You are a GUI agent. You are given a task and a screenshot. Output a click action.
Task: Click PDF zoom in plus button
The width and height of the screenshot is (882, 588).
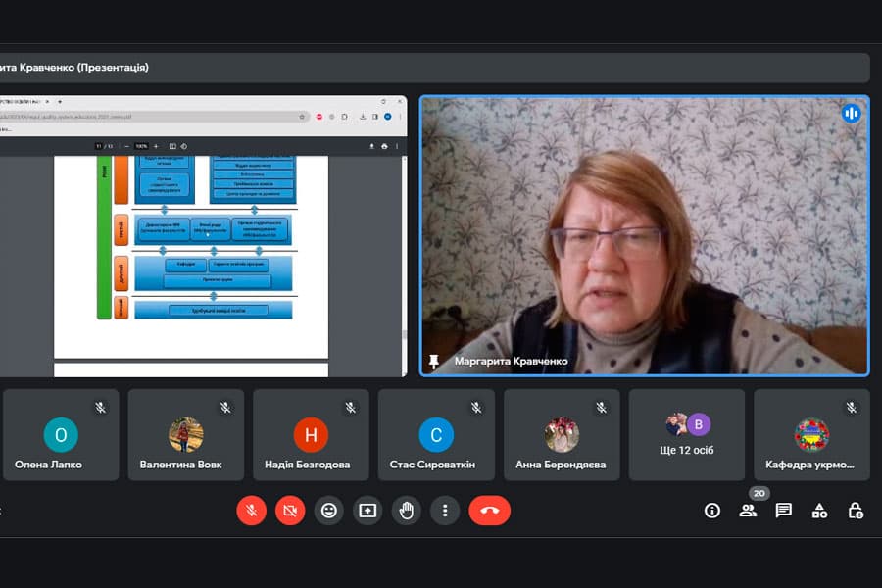pyautogui.click(x=156, y=146)
